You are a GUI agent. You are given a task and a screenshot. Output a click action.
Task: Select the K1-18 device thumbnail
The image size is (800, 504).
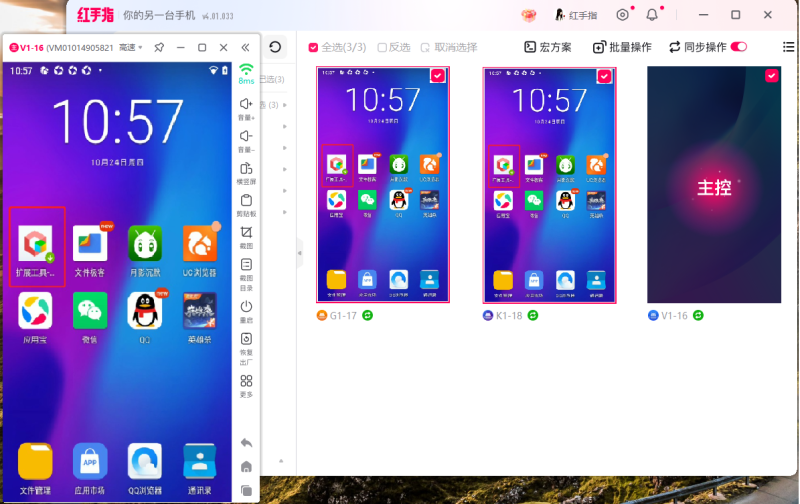coord(549,185)
